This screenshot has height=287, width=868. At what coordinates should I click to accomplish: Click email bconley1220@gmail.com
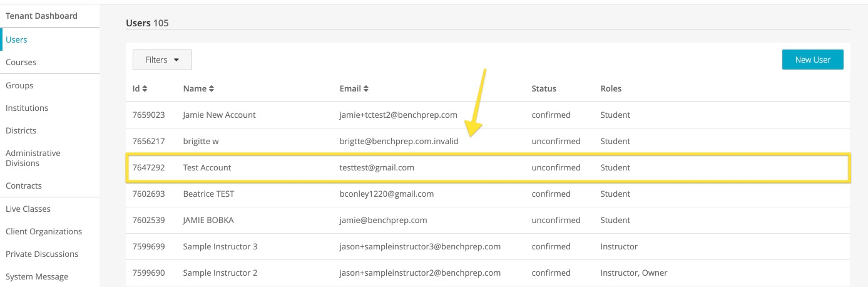386,194
